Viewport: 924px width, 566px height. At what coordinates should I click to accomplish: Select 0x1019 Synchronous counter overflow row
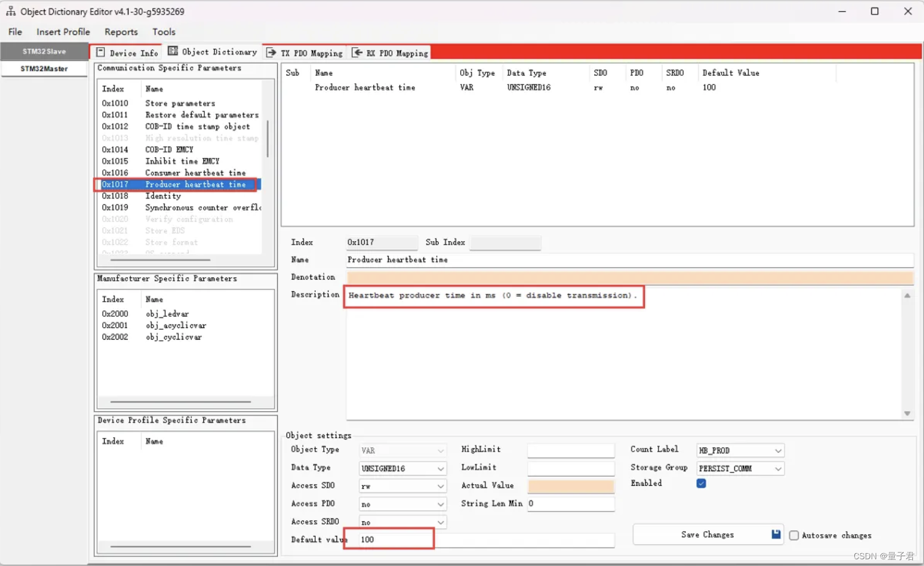click(x=180, y=208)
